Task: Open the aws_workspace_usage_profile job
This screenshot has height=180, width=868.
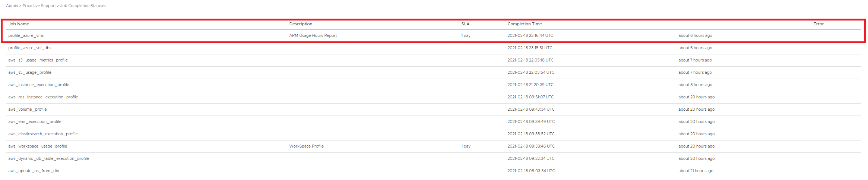Action: (x=38, y=146)
